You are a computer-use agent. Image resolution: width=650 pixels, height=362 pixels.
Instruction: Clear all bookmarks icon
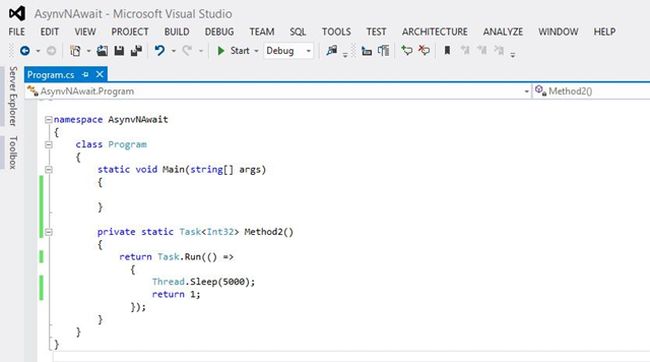[499, 51]
